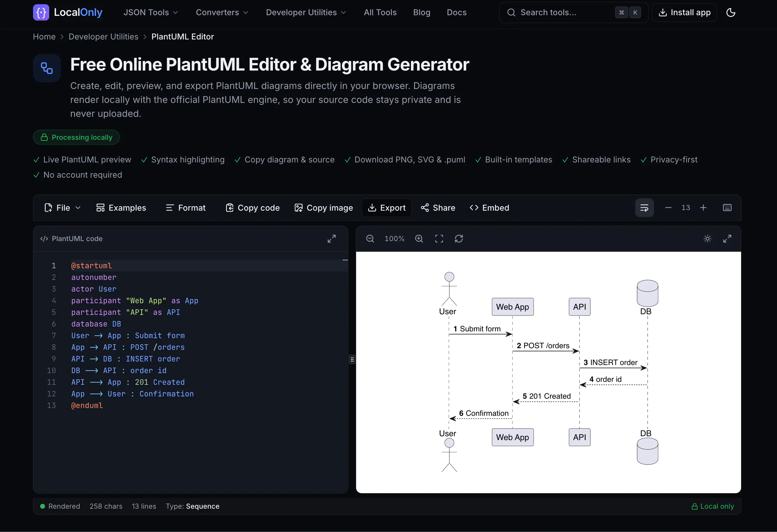Expand JSON Tools dropdown
777x532 pixels.
coord(151,12)
